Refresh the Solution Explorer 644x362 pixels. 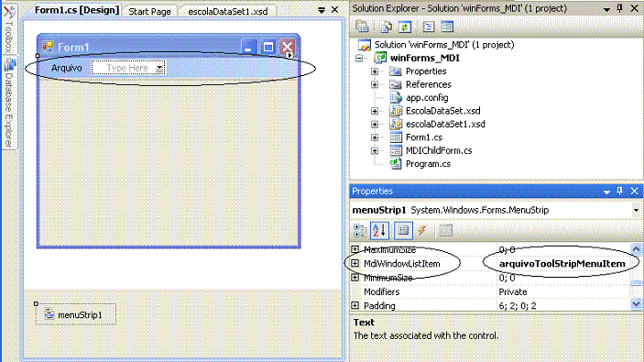click(405, 27)
